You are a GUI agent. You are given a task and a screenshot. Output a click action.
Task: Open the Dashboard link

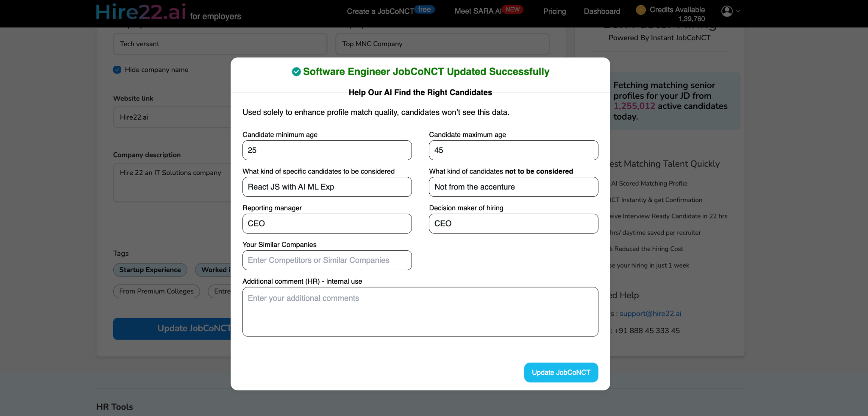click(601, 11)
